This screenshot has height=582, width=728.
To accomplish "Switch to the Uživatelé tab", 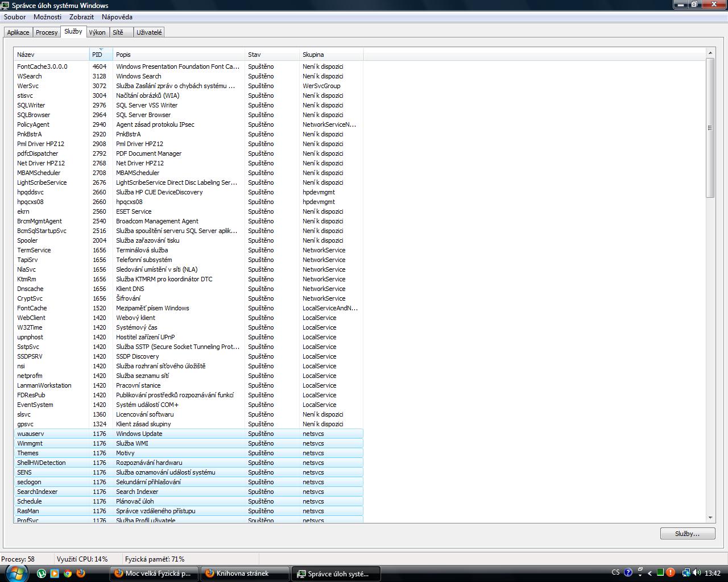I will pos(149,32).
